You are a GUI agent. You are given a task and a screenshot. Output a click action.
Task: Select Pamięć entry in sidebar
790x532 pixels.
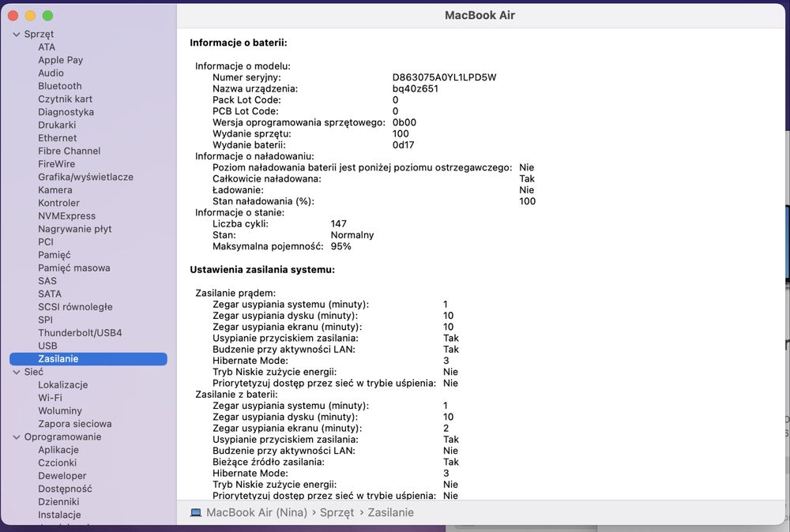[55, 255]
